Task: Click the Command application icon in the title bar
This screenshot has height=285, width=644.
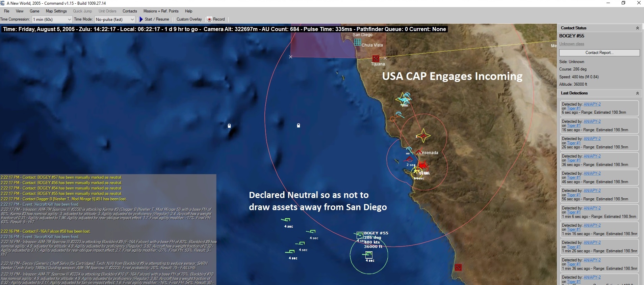Action: pos(3,3)
